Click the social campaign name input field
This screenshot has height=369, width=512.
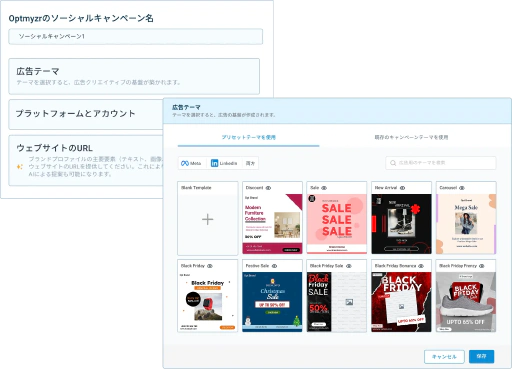coord(136,36)
